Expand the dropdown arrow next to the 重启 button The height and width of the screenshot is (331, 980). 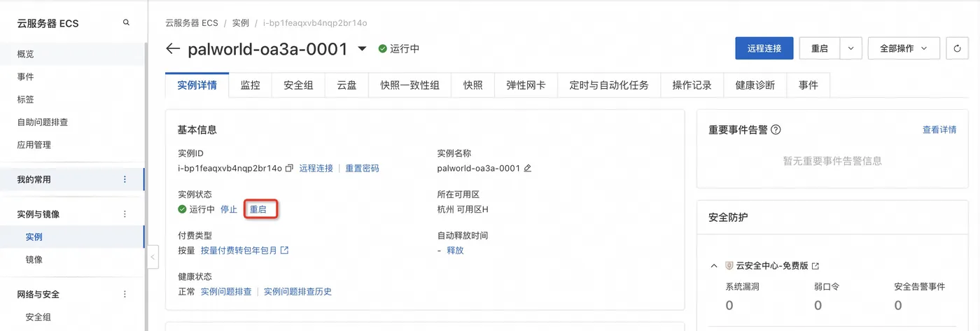[850, 48]
